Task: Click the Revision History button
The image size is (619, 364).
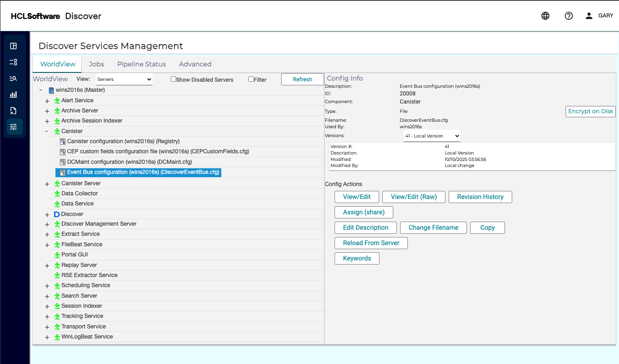Action: 480,197
